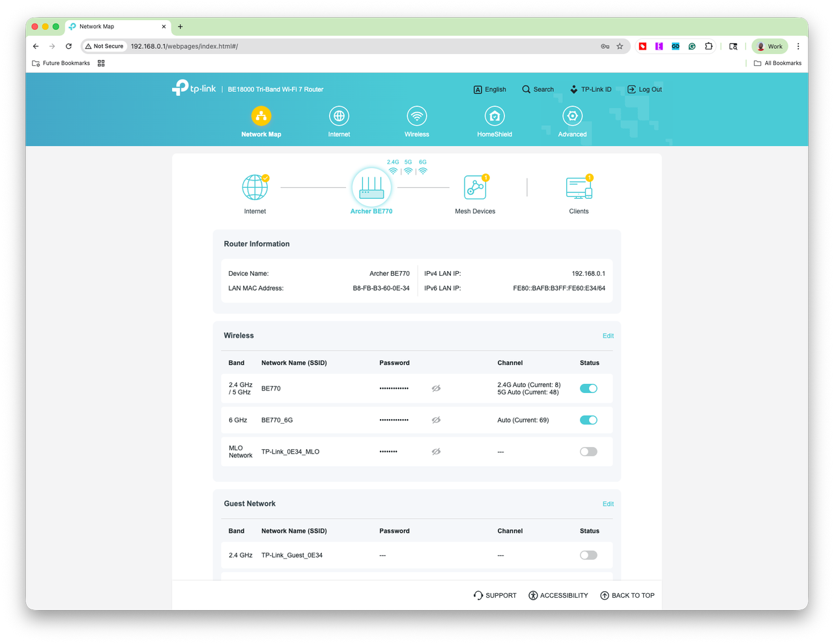Open the browser extensions puzzle icon
Image resolution: width=834 pixels, height=644 pixels.
coord(708,46)
